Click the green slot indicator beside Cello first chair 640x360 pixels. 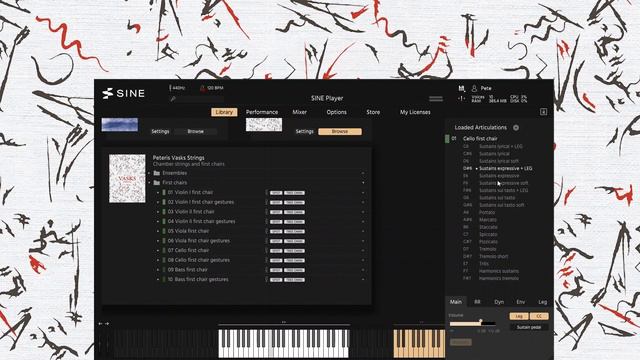tap(447, 139)
